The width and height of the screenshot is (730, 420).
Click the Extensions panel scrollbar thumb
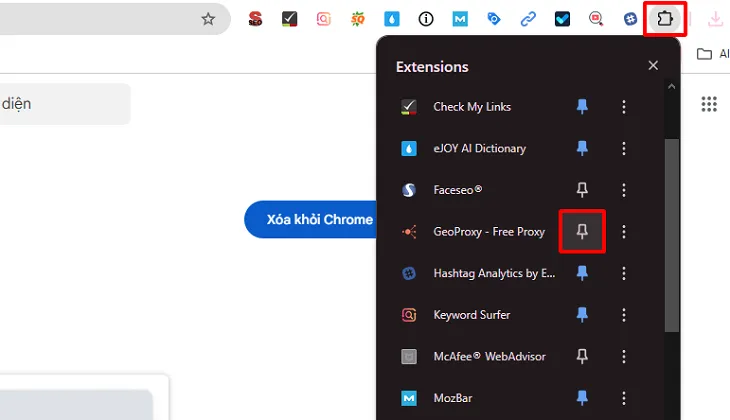671,235
